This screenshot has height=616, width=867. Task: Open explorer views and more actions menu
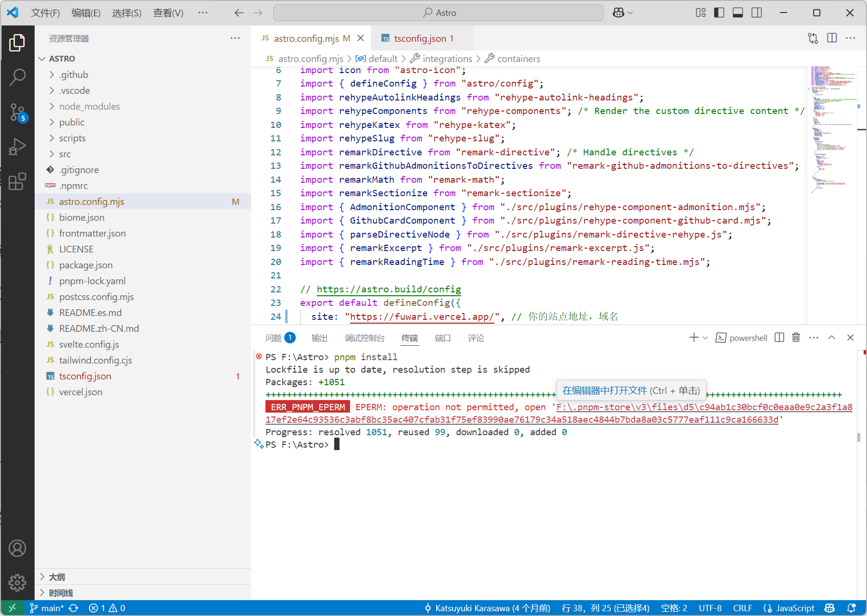[235, 38]
